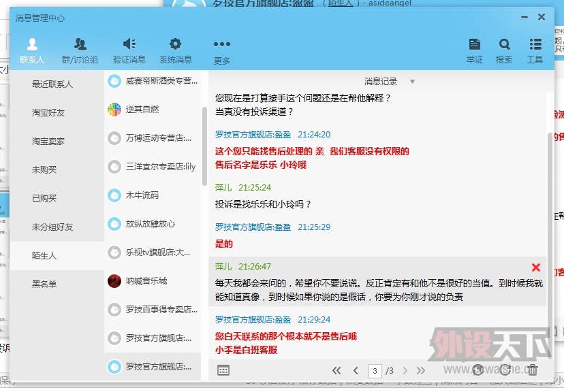Click 木牛流码 blue avatar icon
This screenshot has width=564, height=392.
tap(114, 195)
